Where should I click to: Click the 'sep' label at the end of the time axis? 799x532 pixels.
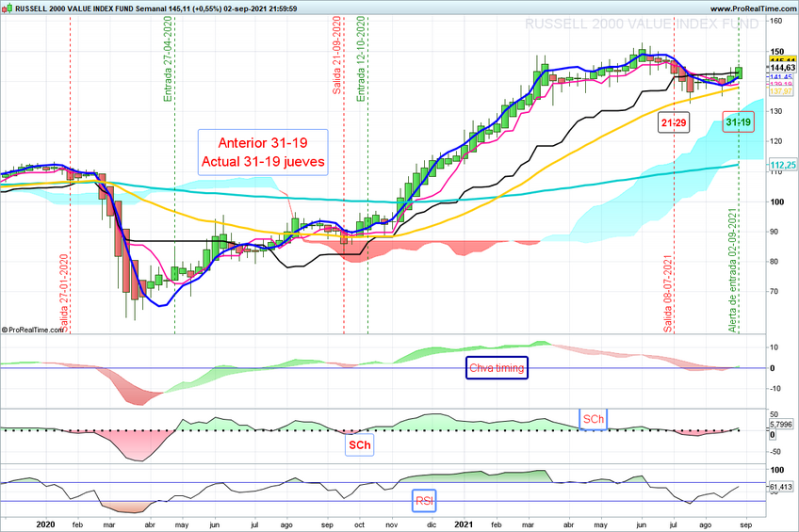point(745,524)
